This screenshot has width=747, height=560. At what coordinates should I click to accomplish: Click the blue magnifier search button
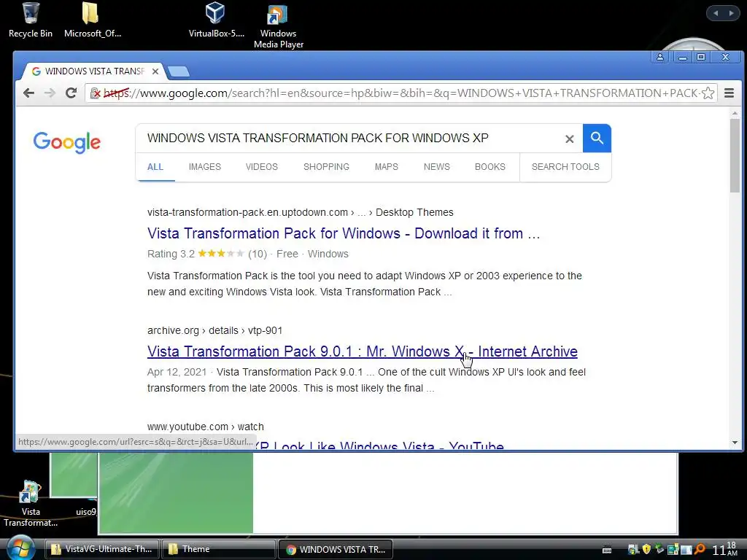(597, 138)
